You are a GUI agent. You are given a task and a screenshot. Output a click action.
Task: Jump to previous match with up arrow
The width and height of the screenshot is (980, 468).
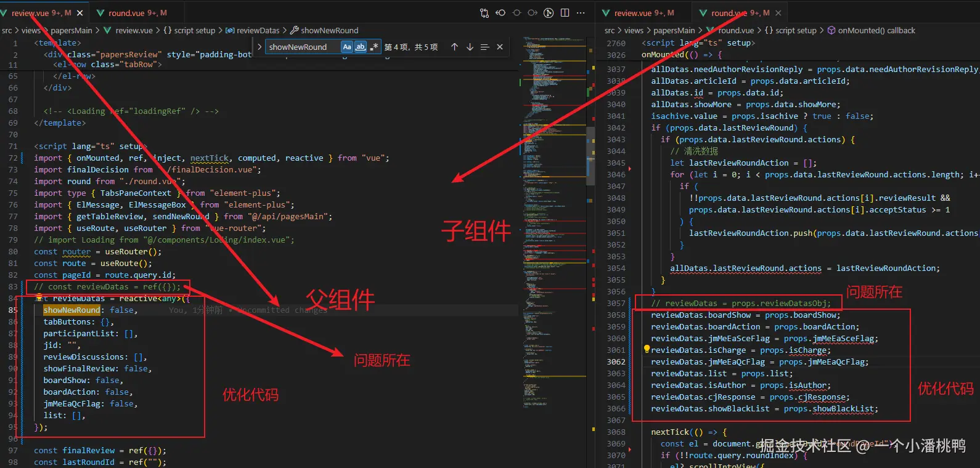(454, 47)
